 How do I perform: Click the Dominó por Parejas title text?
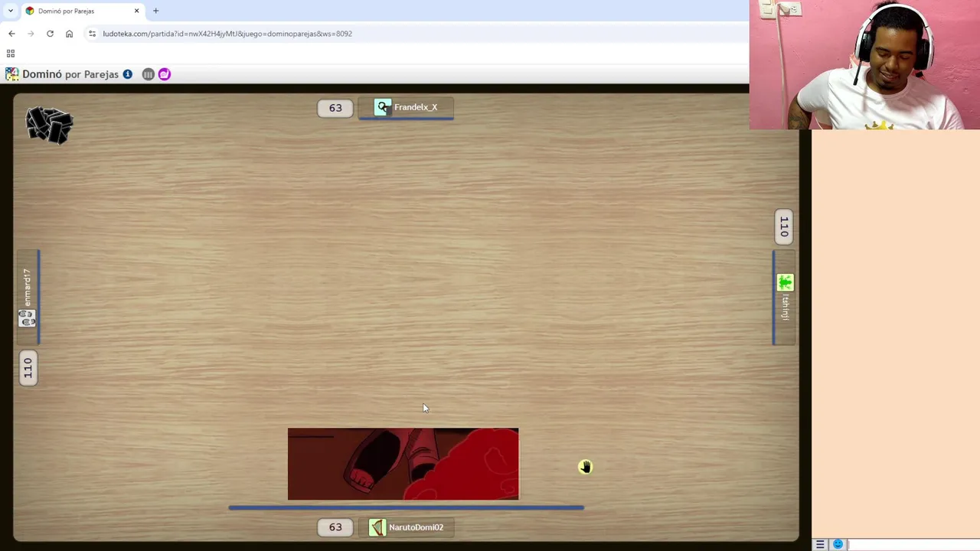70,74
